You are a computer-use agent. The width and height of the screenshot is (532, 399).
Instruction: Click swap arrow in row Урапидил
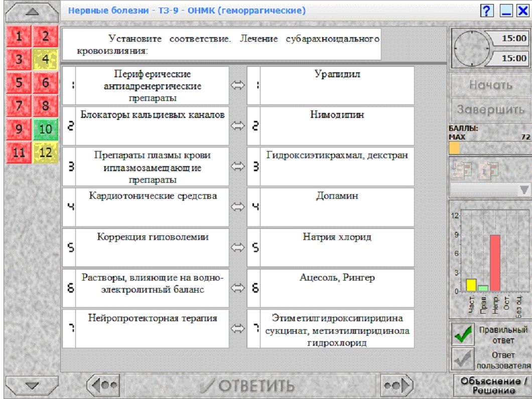(238, 85)
